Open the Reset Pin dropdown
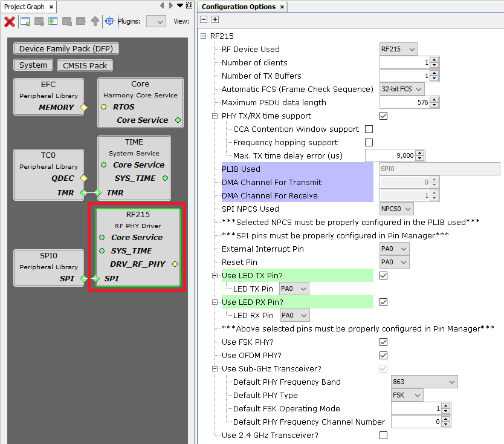Viewport: 504px width, 444px height. tap(395, 262)
